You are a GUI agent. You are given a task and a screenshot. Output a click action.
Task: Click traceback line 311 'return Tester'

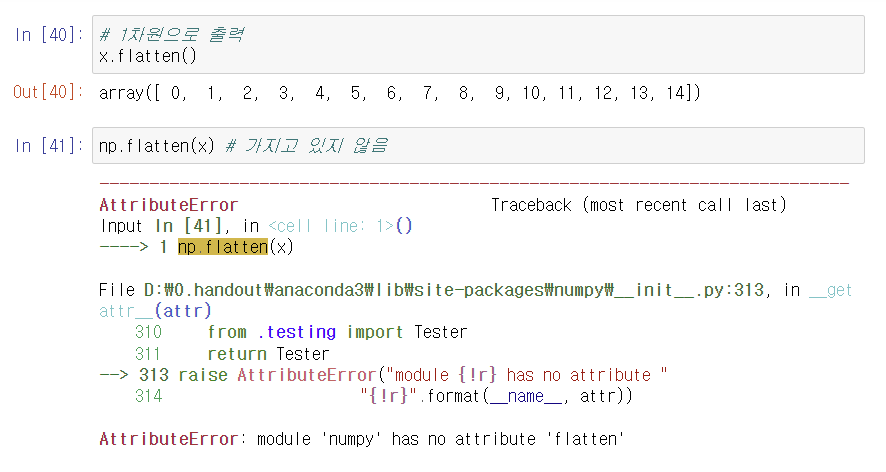click(232, 354)
